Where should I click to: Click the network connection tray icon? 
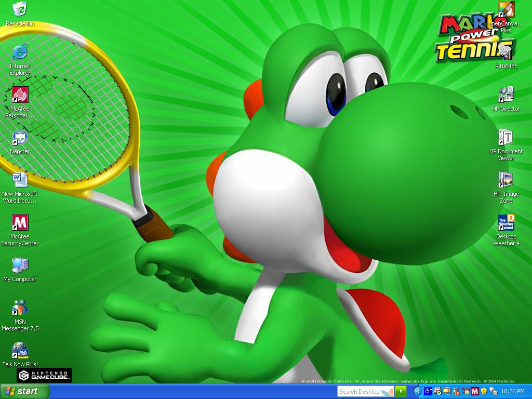click(x=494, y=392)
